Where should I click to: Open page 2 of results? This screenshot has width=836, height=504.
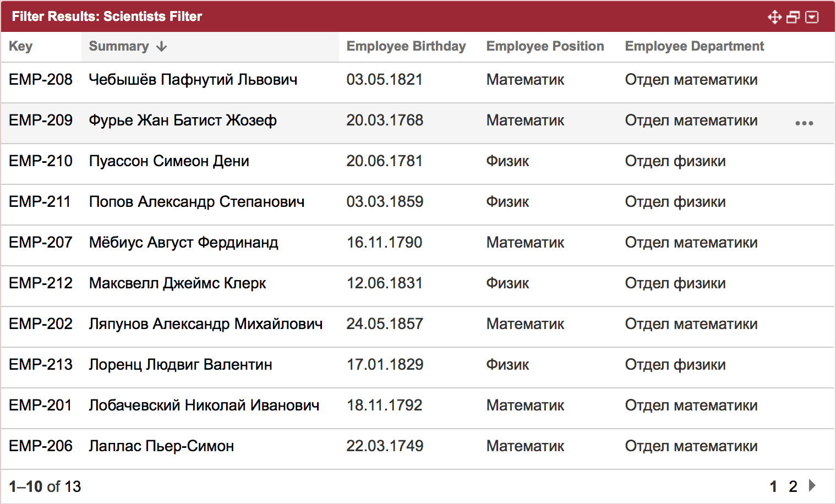click(793, 486)
